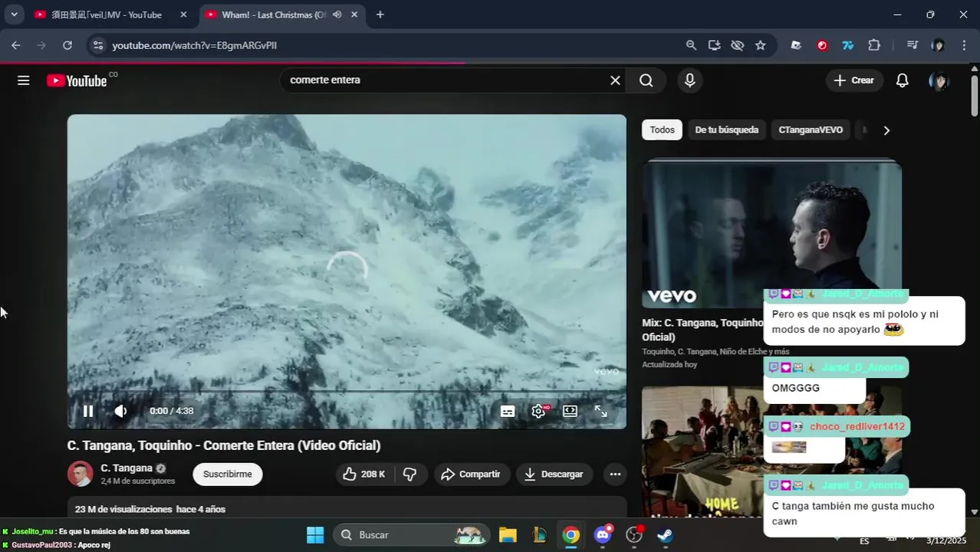Reload the current page
This screenshot has width=980, height=552.
(67, 45)
